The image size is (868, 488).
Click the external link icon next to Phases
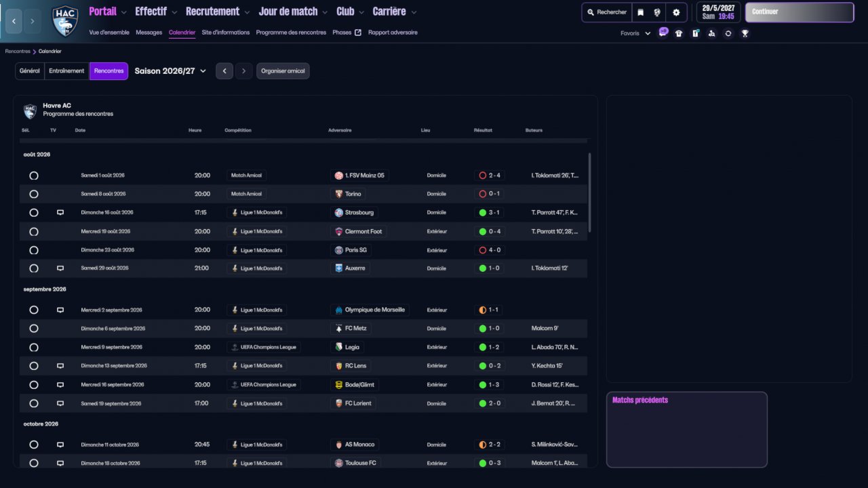pos(358,33)
